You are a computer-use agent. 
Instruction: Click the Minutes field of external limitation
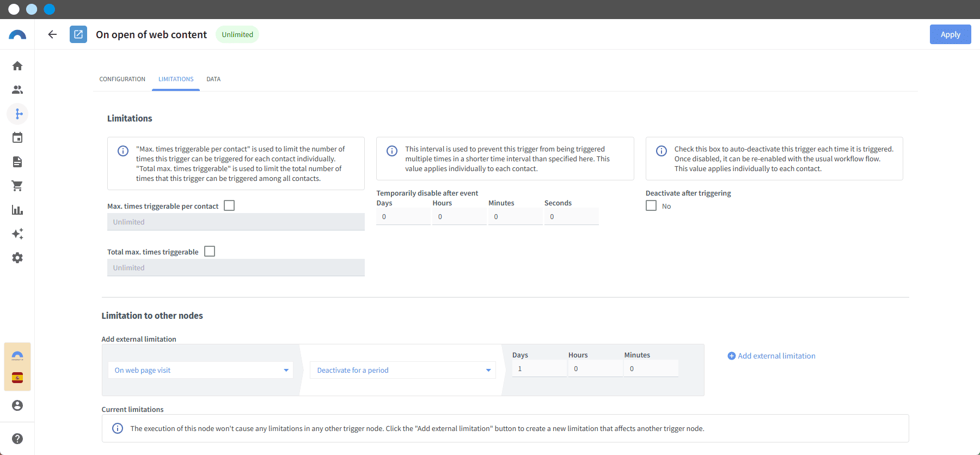pyautogui.click(x=651, y=368)
